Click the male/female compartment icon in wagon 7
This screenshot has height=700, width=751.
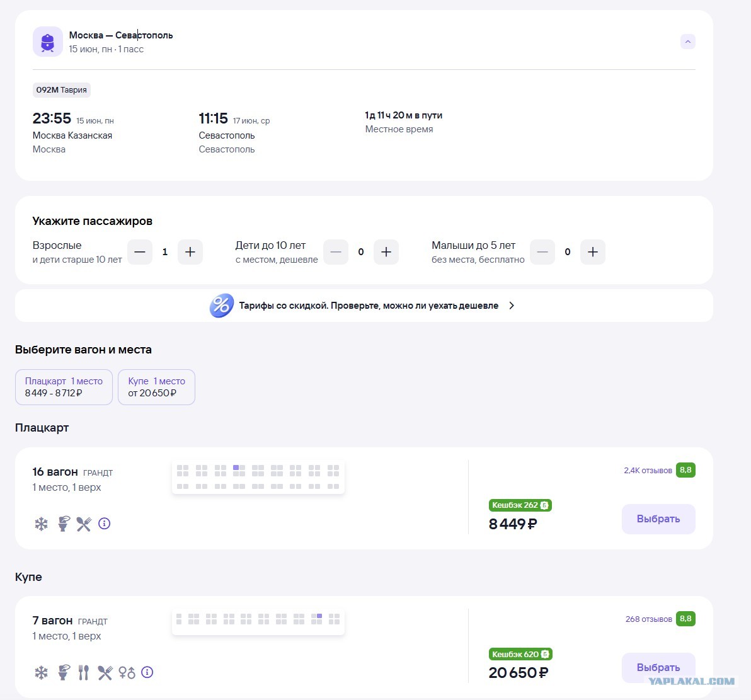tap(127, 673)
